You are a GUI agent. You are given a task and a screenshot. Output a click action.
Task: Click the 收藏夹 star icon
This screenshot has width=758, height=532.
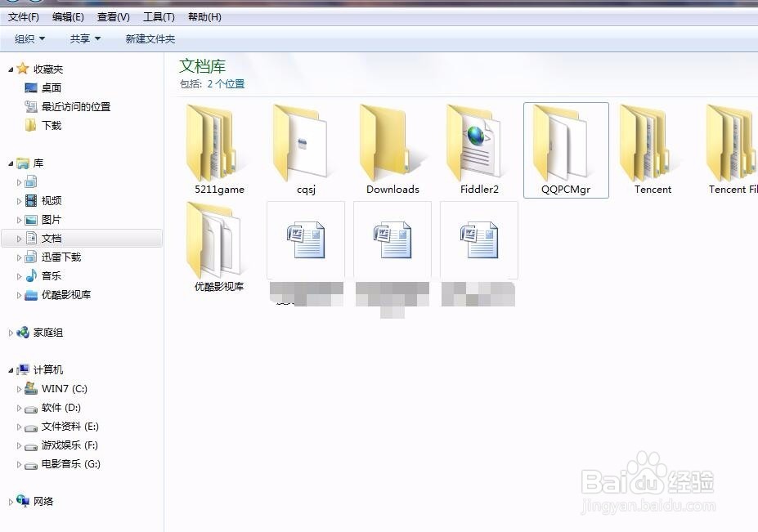click(22, 69)
